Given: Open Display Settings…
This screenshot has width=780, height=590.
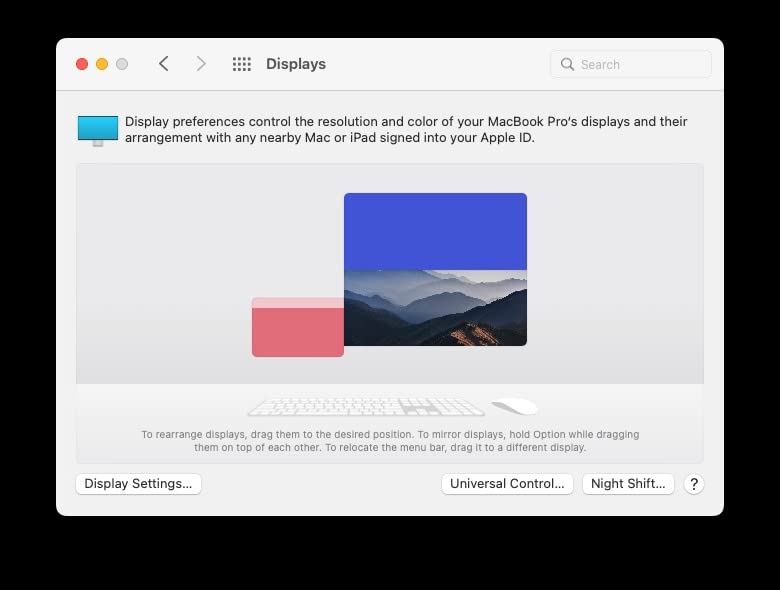Looking at the screenshot, I should pos(138,484).
